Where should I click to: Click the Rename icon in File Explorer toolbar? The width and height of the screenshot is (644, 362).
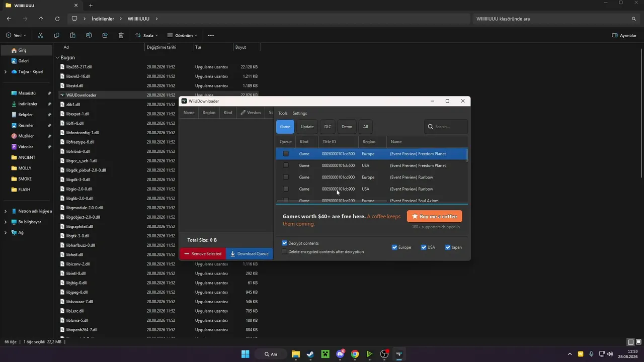[x=89, y=36]
